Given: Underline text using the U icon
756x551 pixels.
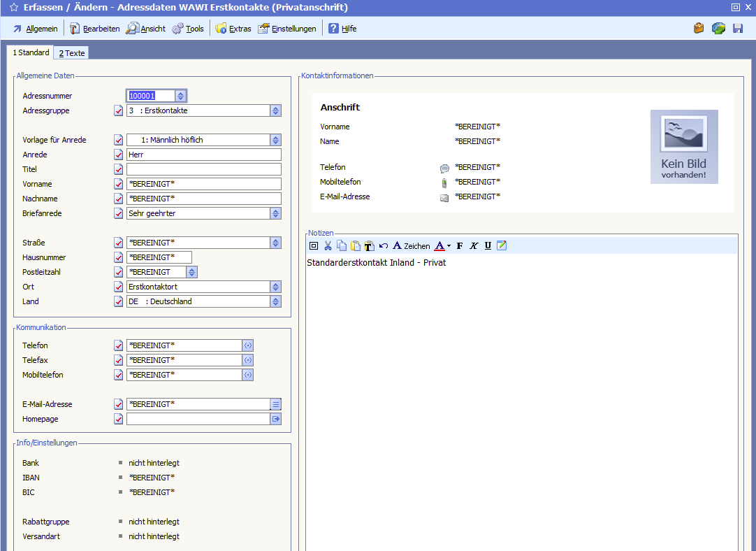Looking at the screenshot, I should pos(488,245).
